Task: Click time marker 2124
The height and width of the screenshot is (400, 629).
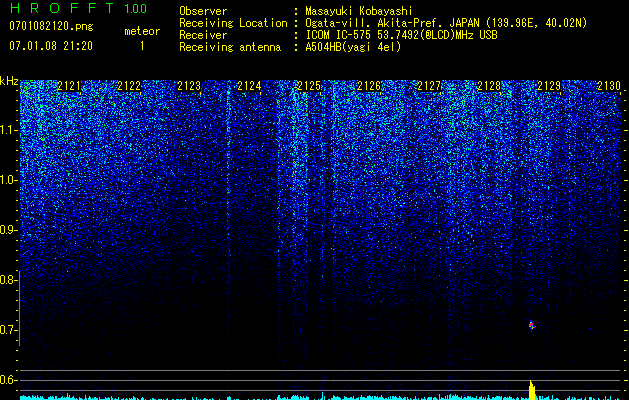Action: [249, 86]
